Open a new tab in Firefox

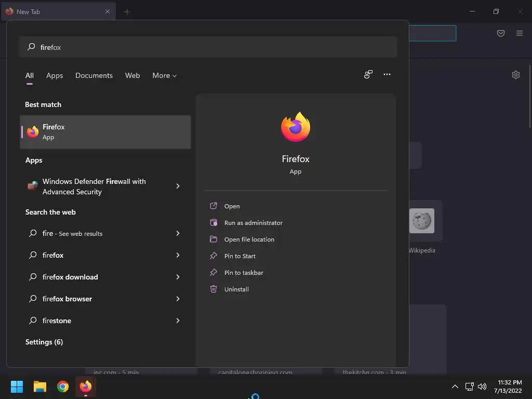tap(127, 12)
